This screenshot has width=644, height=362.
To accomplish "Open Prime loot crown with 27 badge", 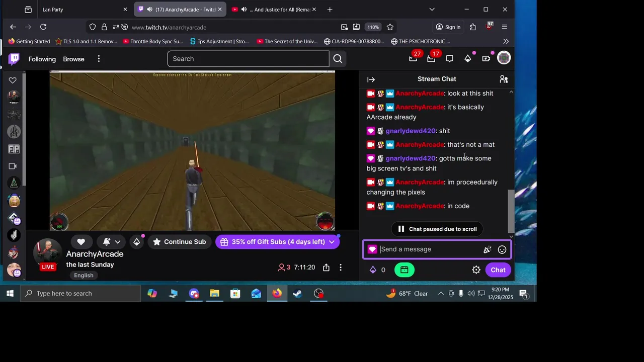I will coord(413,58).
